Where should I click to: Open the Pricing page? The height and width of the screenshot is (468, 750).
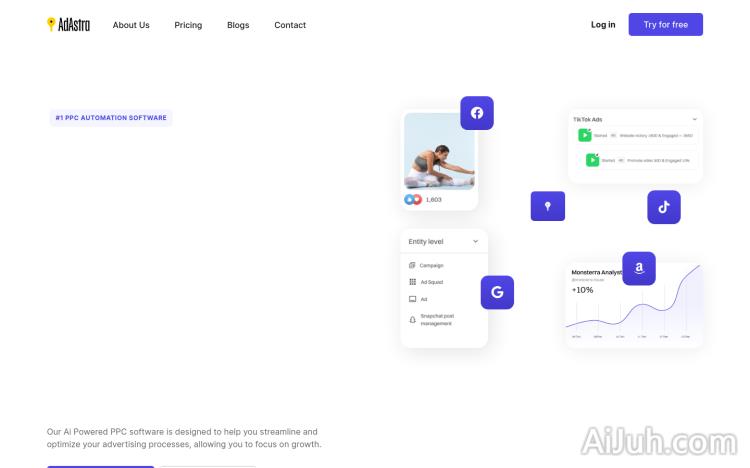click(x=188, y=25)
